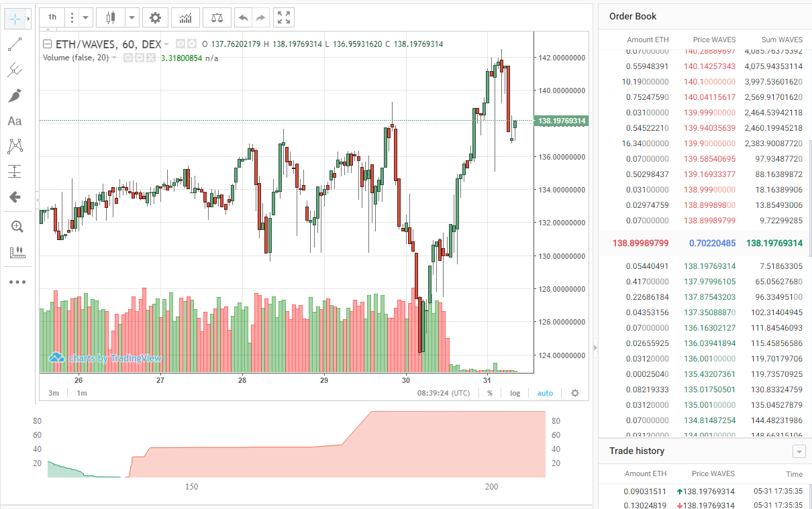Click the compare scales icon
The image size is (812, 509).
click(x=217, y=17)
